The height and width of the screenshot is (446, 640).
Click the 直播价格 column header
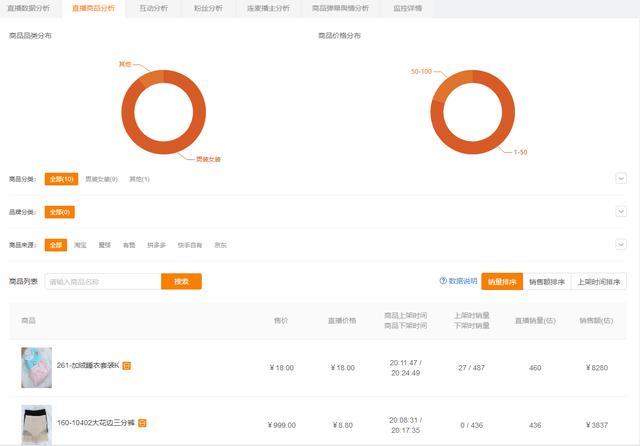(342, 321)
